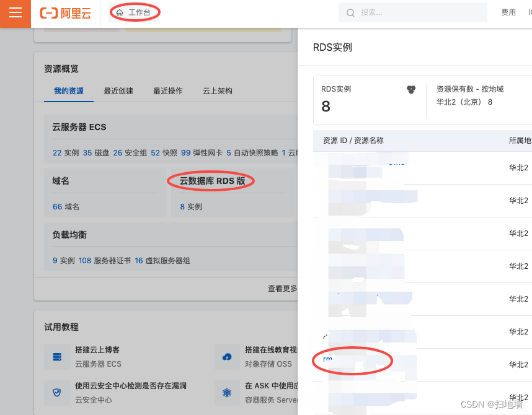
Task: Open the 35 磁盘 link
Action: click(x=96, y=153)
